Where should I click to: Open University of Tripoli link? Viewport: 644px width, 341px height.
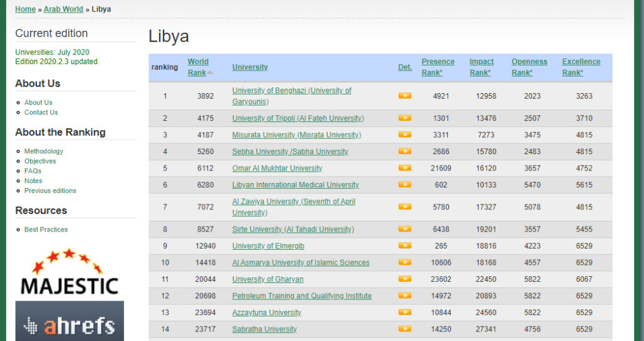click(x=297, y=118)
